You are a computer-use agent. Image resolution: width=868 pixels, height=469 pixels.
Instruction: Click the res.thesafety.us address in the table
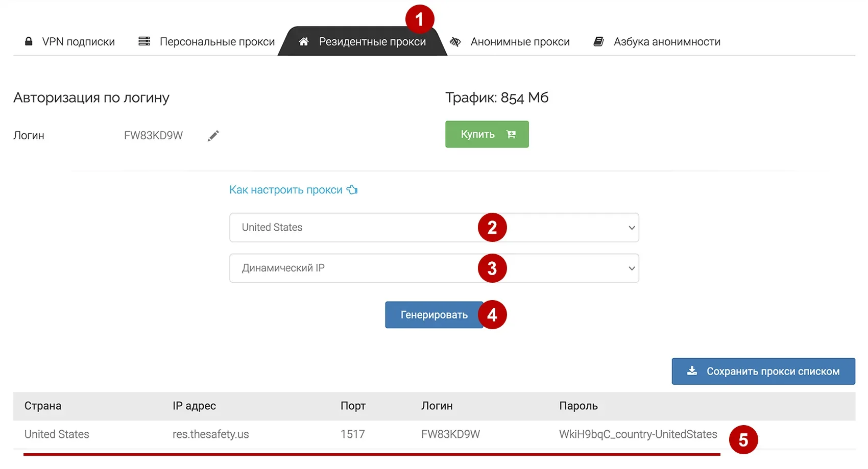[210, 434]
